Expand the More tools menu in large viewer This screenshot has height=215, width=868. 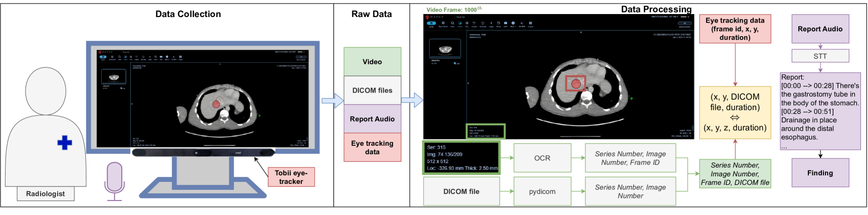click(x=513, y=23)
